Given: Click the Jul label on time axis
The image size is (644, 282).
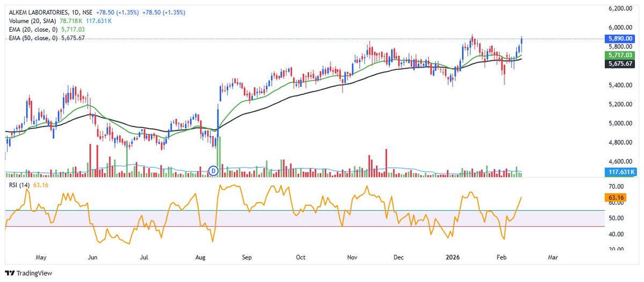Looking at the screenshot, I should 144,257.
